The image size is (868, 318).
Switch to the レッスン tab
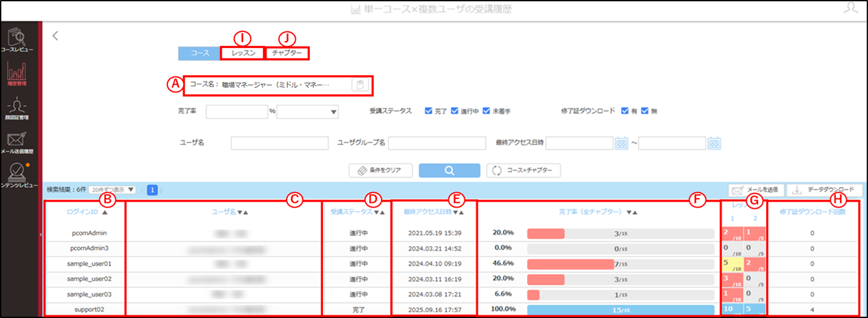tap(242, 53)
